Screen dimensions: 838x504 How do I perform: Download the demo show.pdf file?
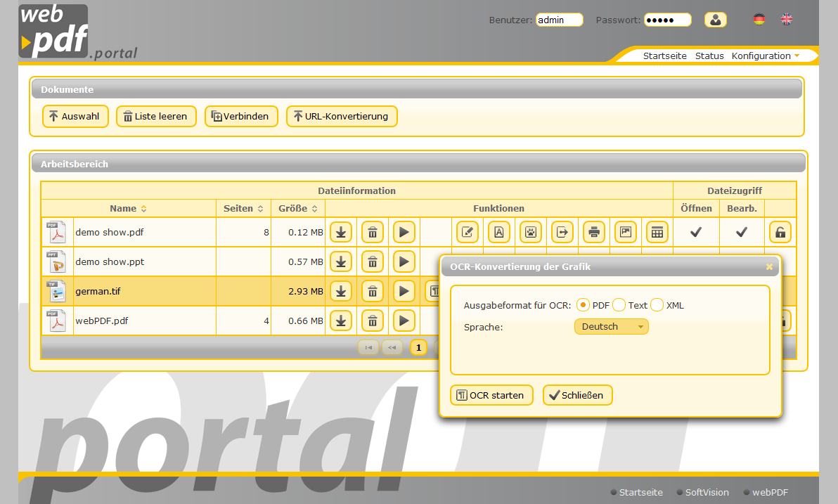tap(341, 231)
